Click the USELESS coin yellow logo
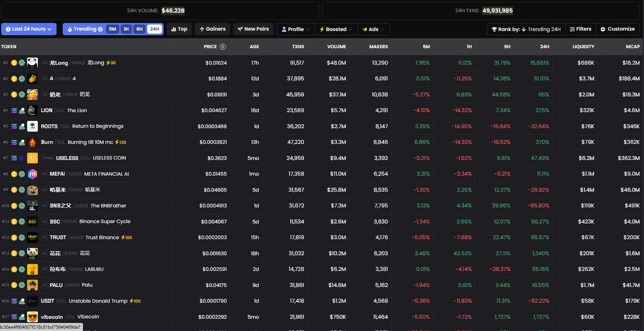 click(32, 158)
